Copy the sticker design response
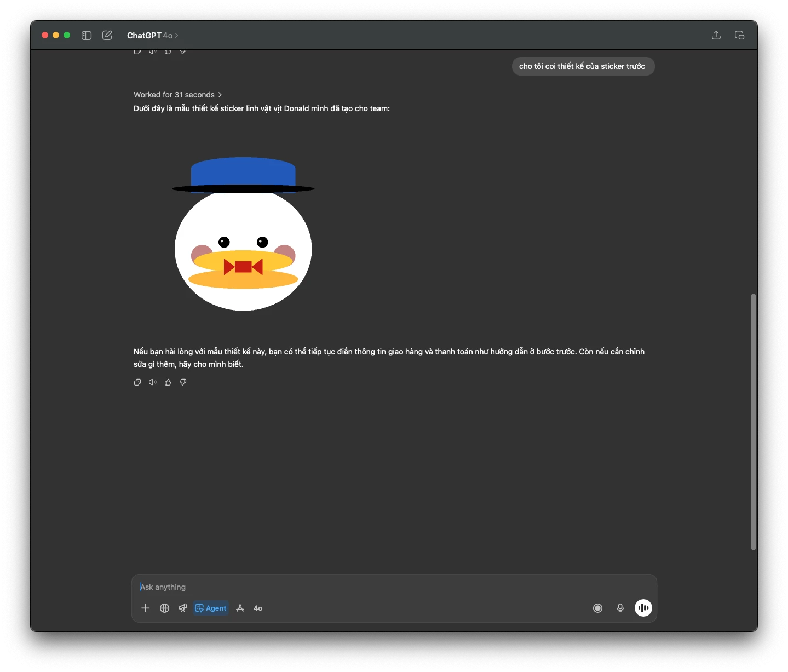 [137, 382]
